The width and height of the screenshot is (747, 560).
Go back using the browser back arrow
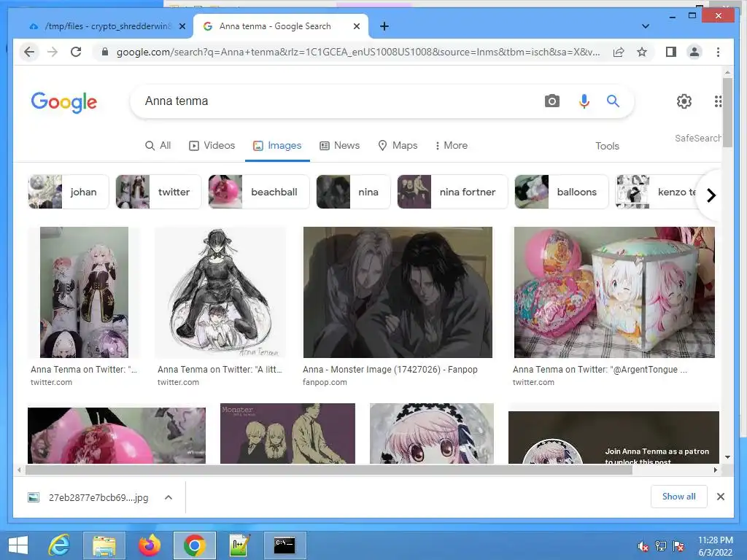pos(29,52)
